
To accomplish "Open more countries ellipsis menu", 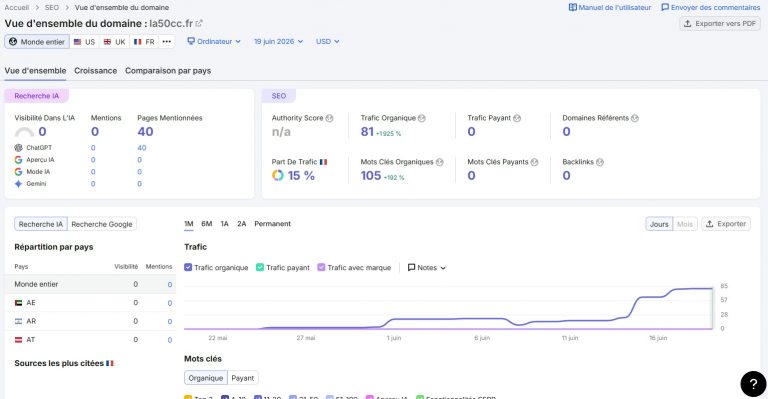I will 167,42.
